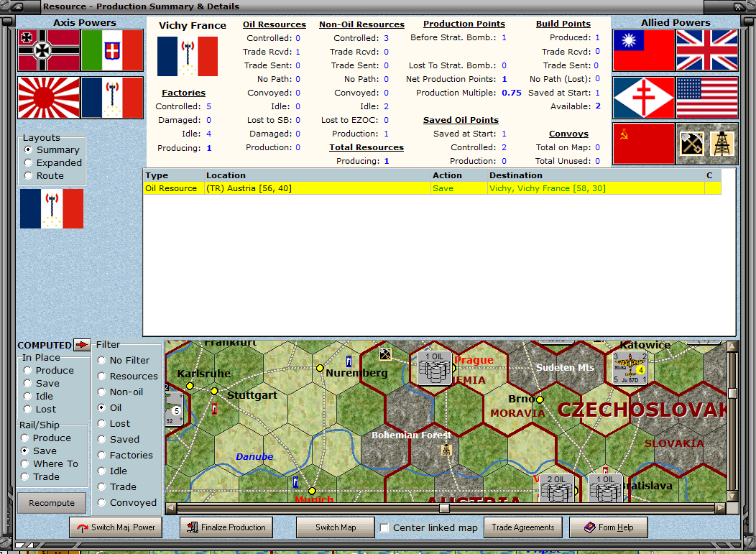
Task: Select the Summary layout option
Action: pyautogui.click(x=28, y=149)
